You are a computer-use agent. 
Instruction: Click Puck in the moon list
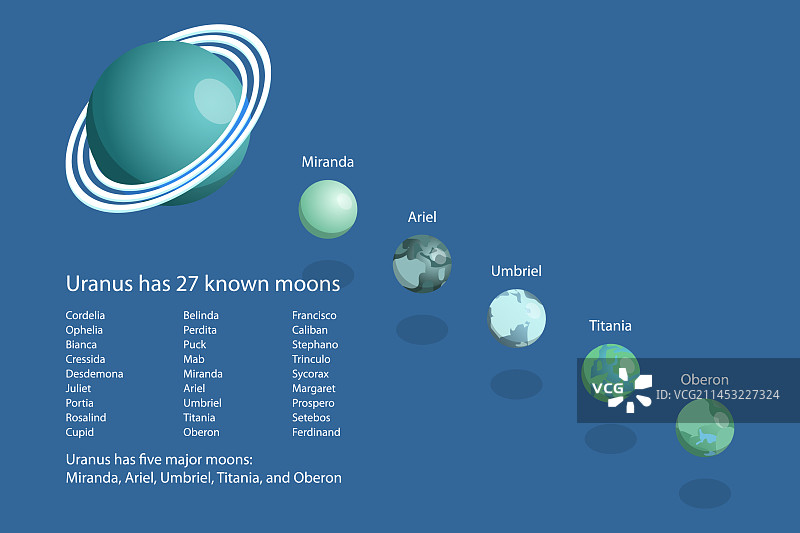(195, 344)
